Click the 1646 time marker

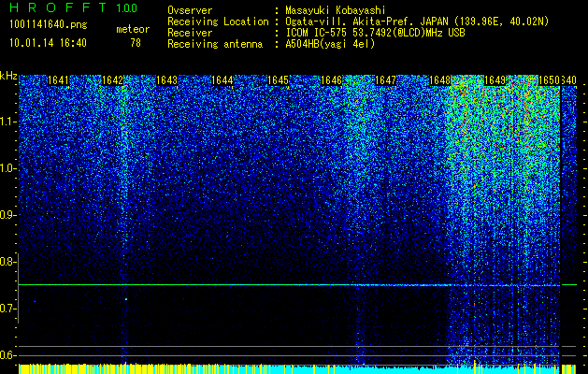[332, 80]
